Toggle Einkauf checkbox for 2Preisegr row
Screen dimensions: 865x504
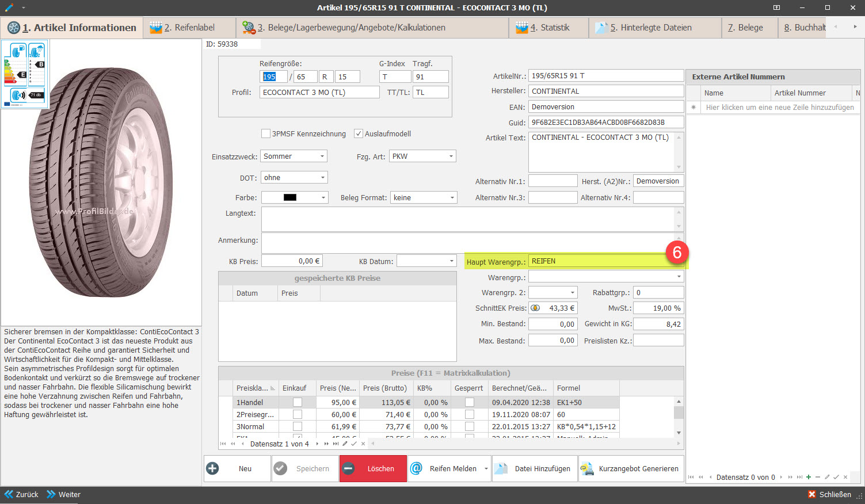tap(298, 414)
